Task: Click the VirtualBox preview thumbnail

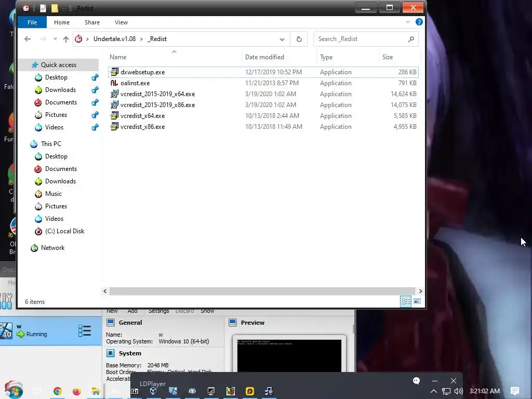Action: click(x=289, y=355)
